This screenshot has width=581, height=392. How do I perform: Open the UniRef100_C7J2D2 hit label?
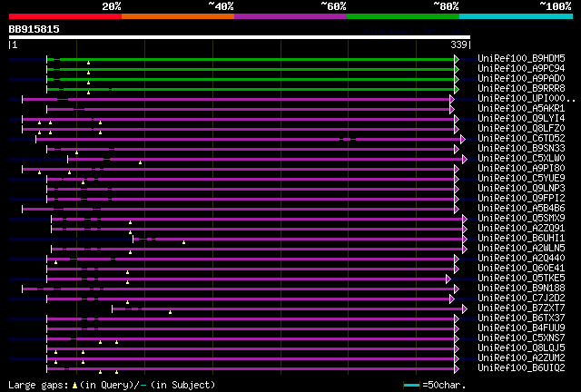coord(521,299)
